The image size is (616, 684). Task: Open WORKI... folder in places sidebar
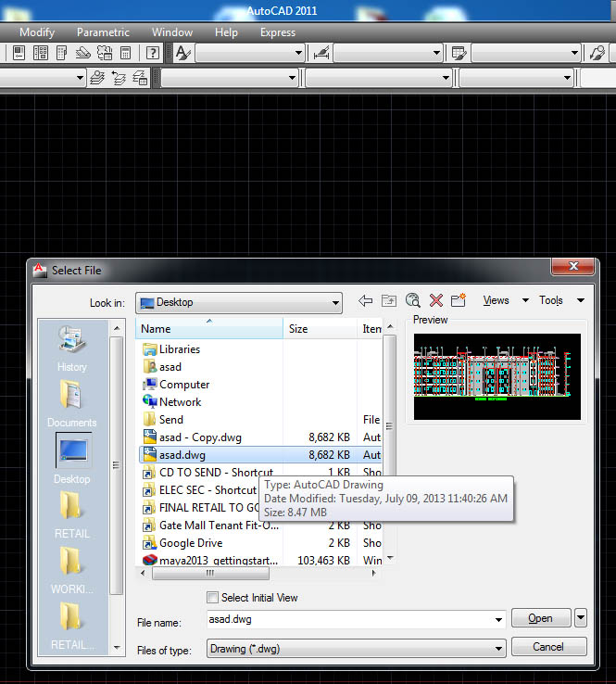point(72,571)
